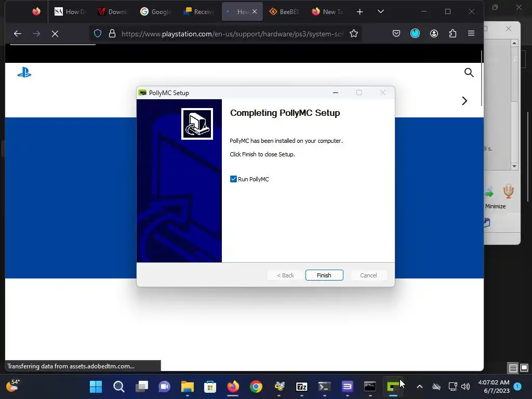Click scroll-down arrow in background window

514,166
